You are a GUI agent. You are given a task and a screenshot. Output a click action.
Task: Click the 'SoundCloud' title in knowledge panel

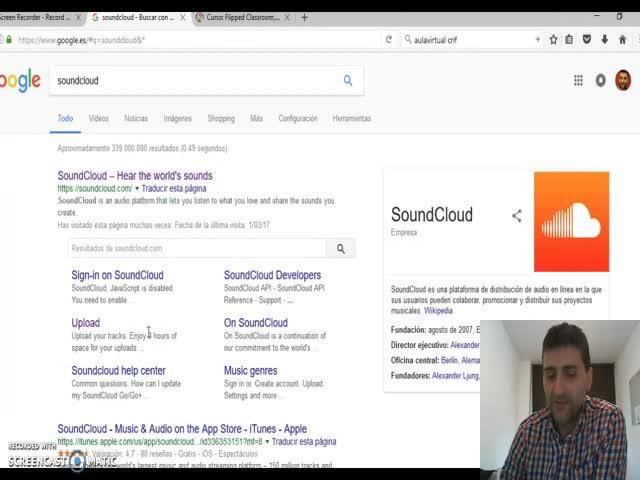click(x=432, y=215)
